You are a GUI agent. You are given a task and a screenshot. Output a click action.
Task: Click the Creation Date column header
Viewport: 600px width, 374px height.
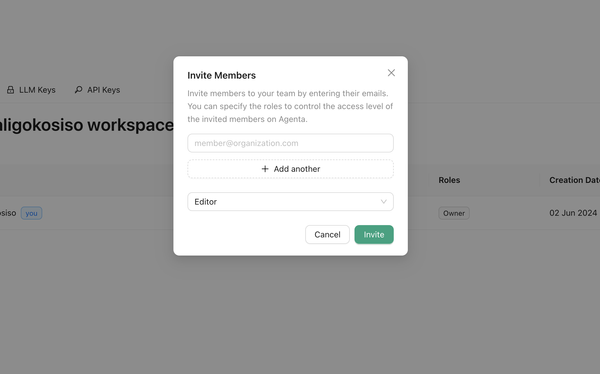pyautogui.click(x=574, y=180)
